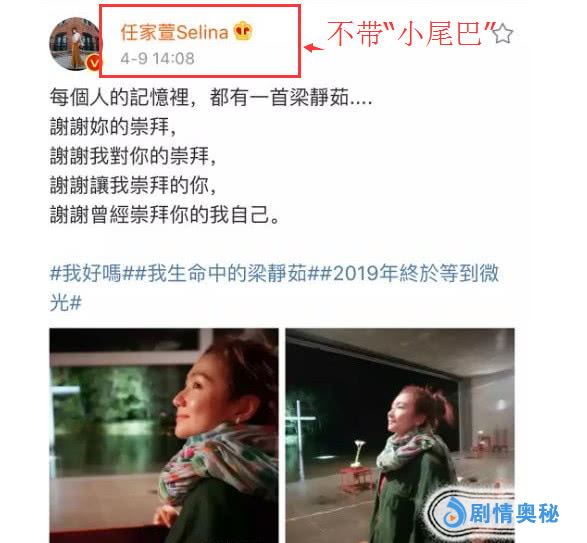This screenshot has height=543, width=587.
Task: Click the line 謝謝妳的崇拜
Action: click(x=113, y=127)
